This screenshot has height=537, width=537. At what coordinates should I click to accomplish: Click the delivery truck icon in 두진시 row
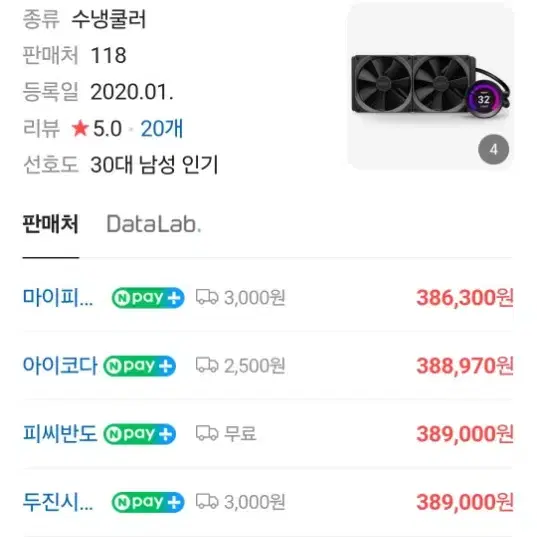click(207, 502)
